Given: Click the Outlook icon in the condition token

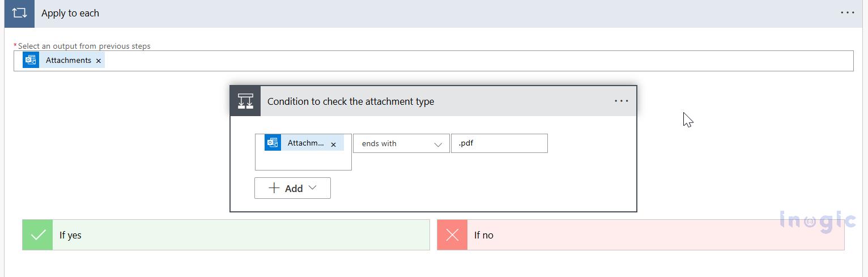Looking at the screenshot, I should [273, 143].
